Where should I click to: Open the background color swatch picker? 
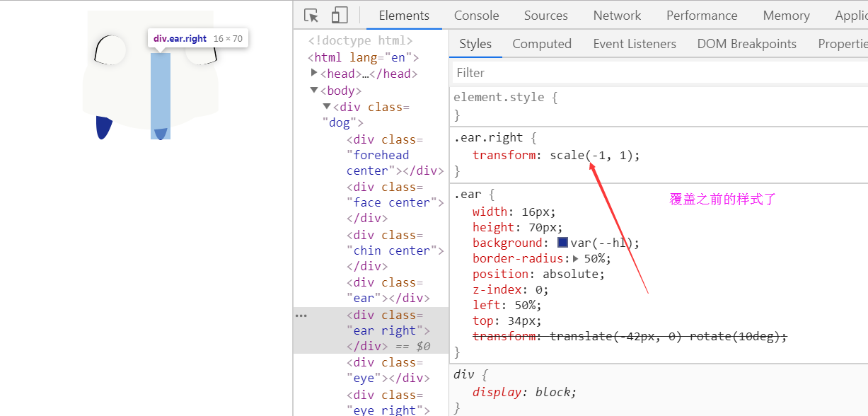click(563, 243)
